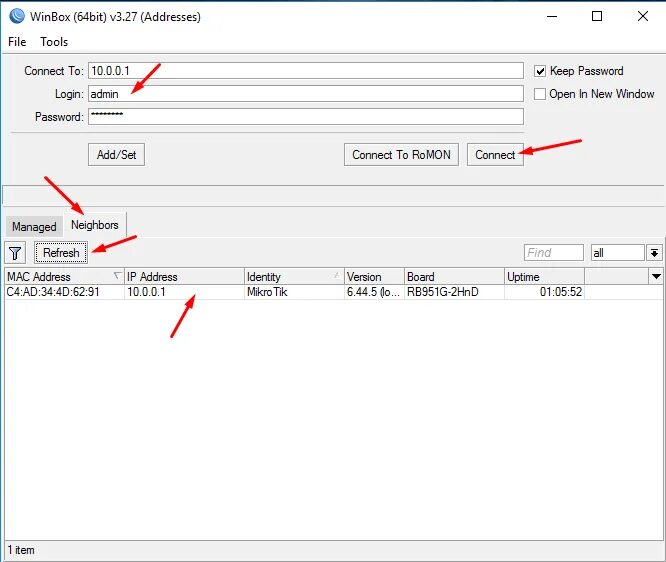Click the Add/Set button
The height and width of the screenshot is (562, 666).
click(116, 155)
